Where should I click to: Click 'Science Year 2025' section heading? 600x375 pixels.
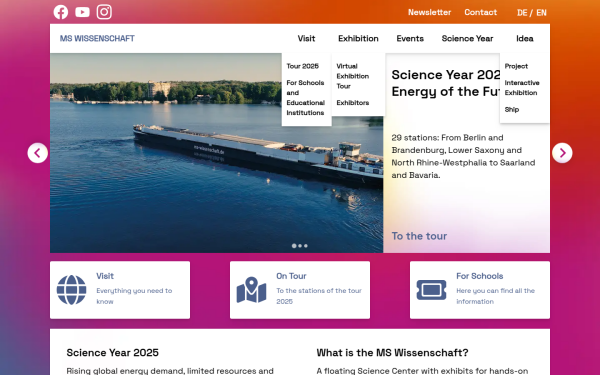click(x=112, y=352)
